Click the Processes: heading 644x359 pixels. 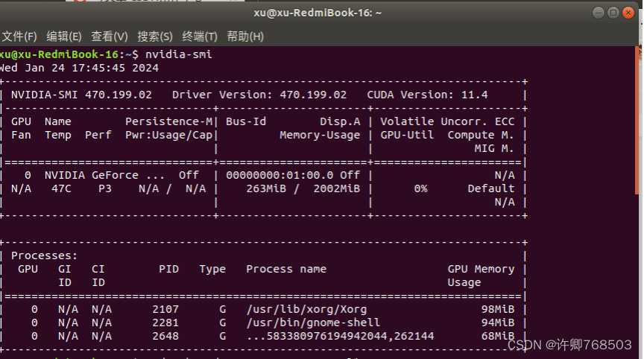(x=45, y=255)
